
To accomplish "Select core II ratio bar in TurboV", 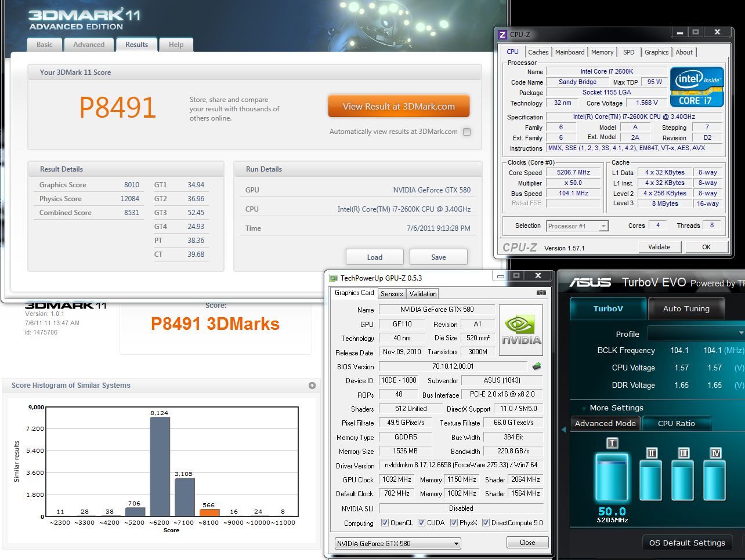I will (652, 481).
